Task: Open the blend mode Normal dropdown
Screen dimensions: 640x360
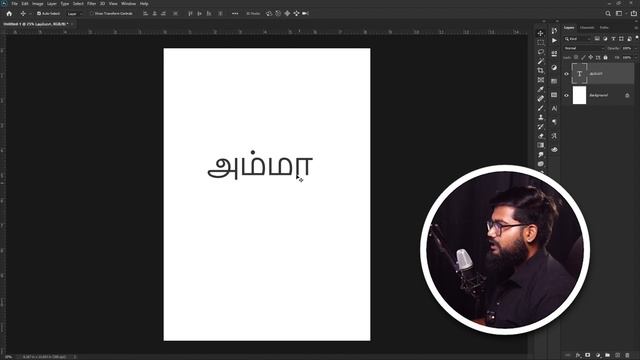Action: click(x=583, y=48)
